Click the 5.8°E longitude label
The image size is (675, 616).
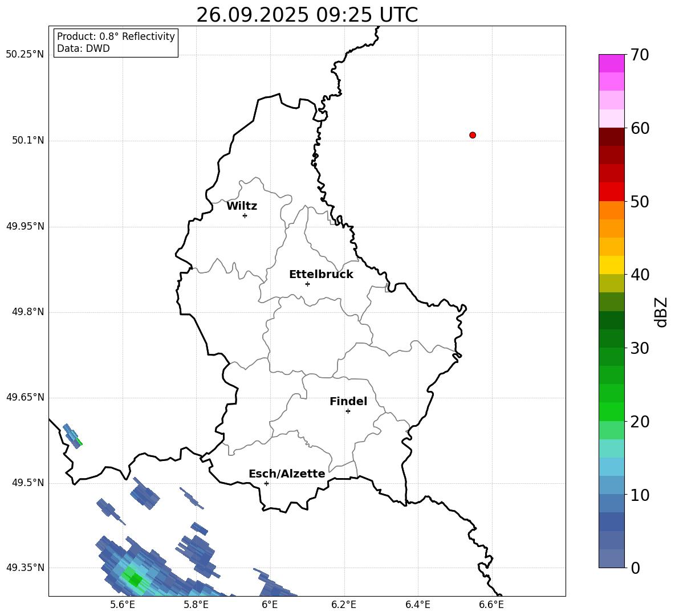click(x=196, y=605)
